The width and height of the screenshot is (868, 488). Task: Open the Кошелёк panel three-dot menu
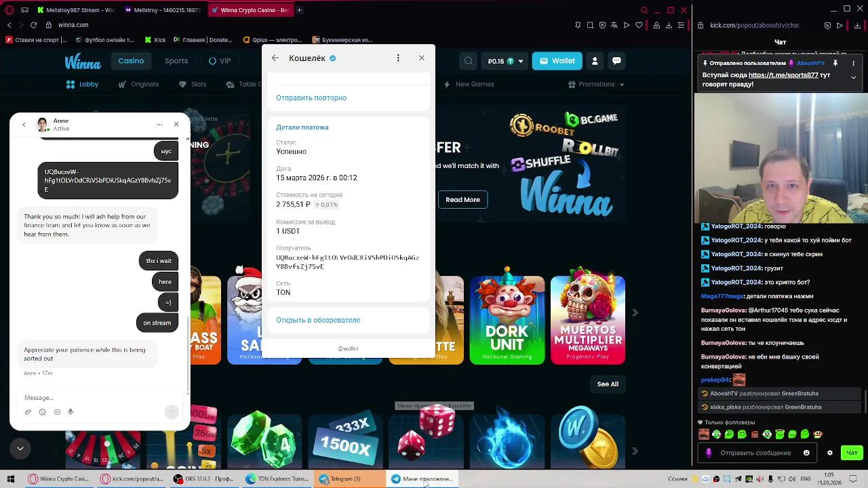(x=398, y=58)
